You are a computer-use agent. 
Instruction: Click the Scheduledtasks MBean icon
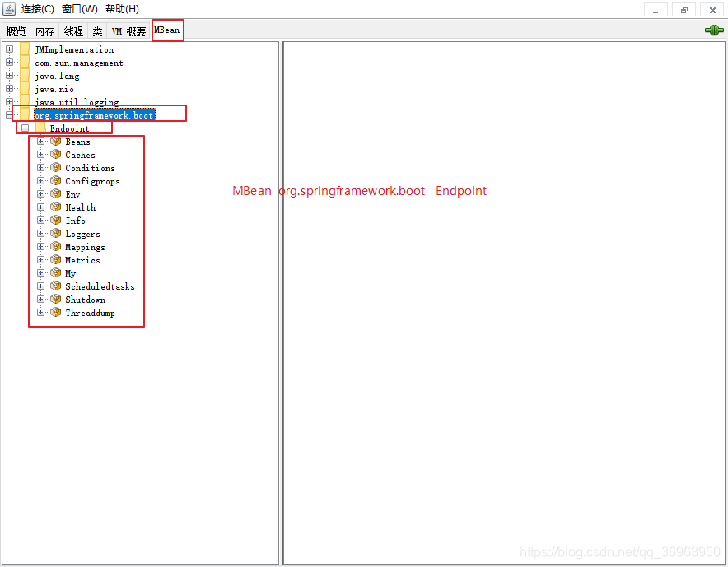pos(56,286)
